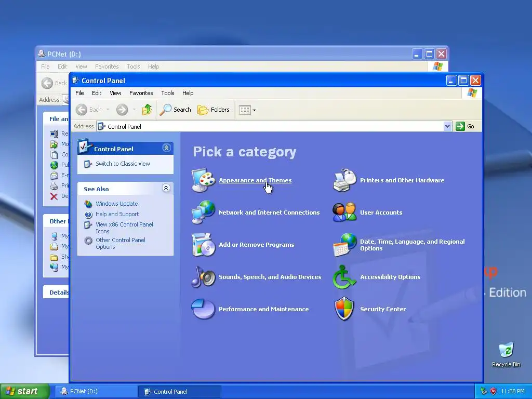
Task: Click Security Center text link
Action: (x=383, y=309)
